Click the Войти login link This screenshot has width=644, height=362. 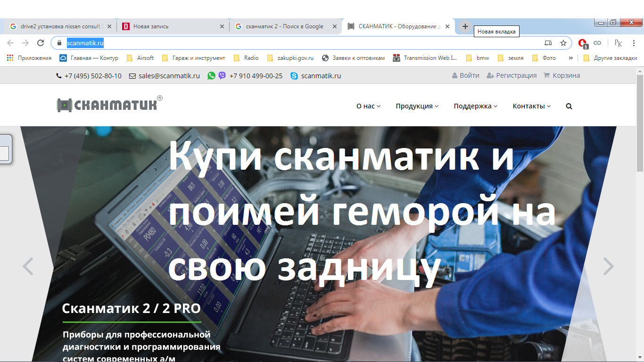tap(465, 75)
